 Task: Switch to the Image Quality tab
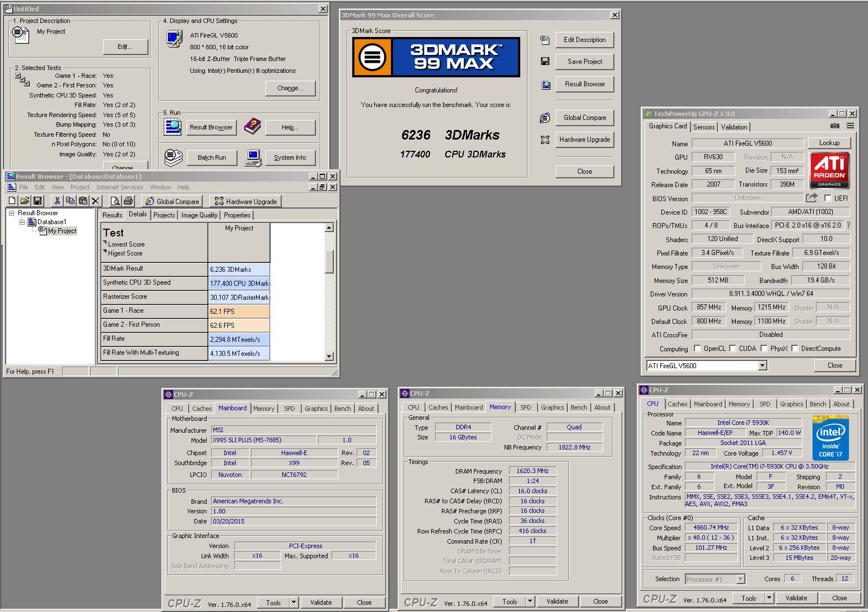click(199, 215)
